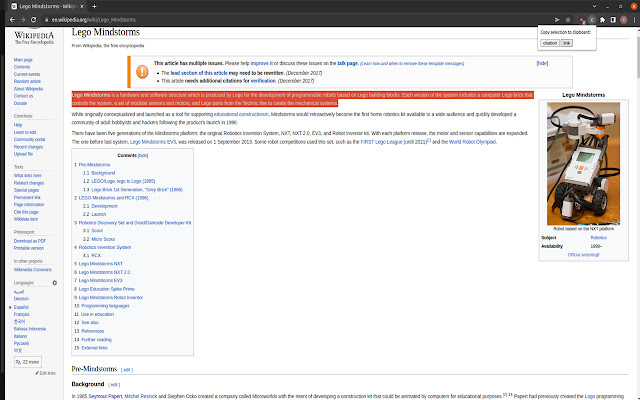Open the Chrome profile avatar
Screen dimensions: 640x400
point(624,20)
